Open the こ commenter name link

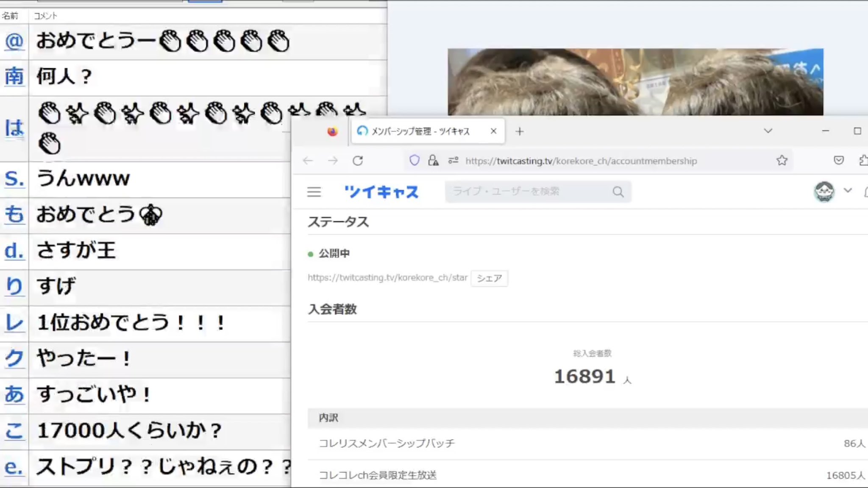(x=14, y=431)
